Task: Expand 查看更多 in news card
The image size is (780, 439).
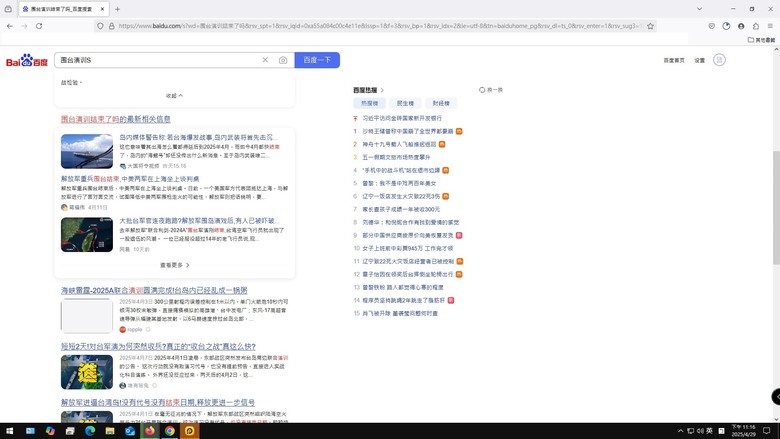Action: pyautogui.click(x=174, y=265)
